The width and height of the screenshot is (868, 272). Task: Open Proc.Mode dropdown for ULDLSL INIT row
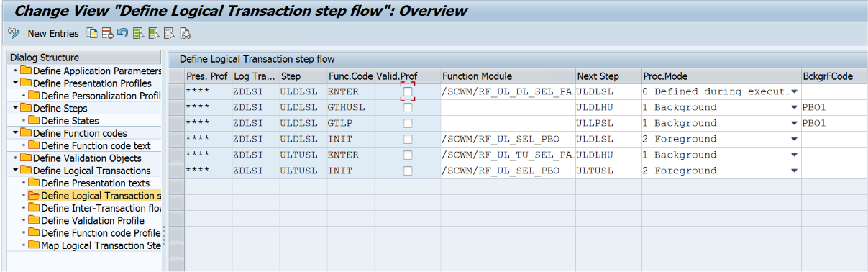coord(794,140)
